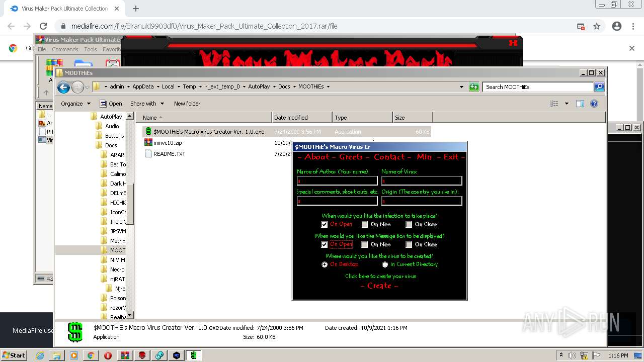Click the Windows Start button
Image resolution: width=644 pixels, height=362 pixels.
pos(14,355)
